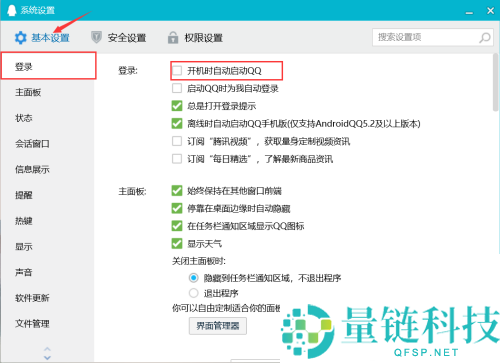Click the shield icon beside 安全设置
500x363 pixels.
pyautogui.click(x=96, y=37)
